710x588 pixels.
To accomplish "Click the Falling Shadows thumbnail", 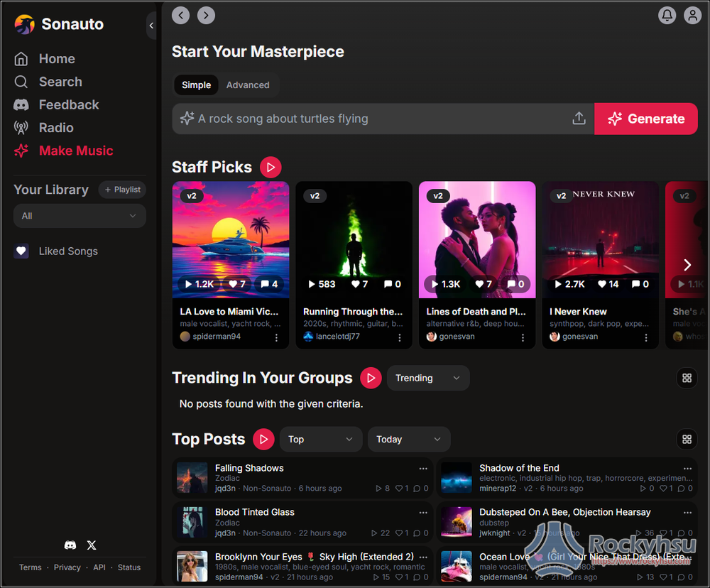I will (192, 477).
